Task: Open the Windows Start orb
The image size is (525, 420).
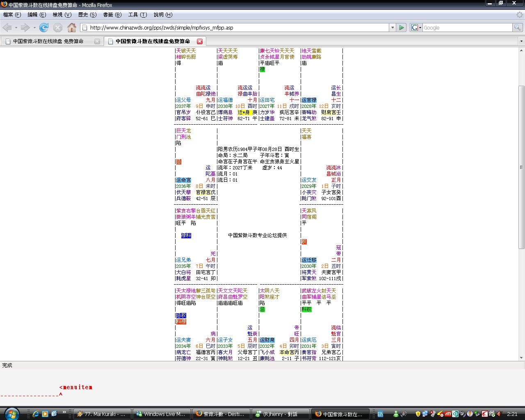Action: coord(11,413)
